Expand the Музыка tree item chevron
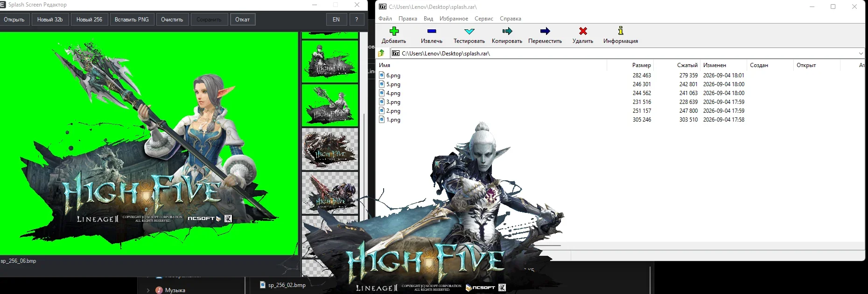Viewport: 868px width, 294px height. [148, 290]
